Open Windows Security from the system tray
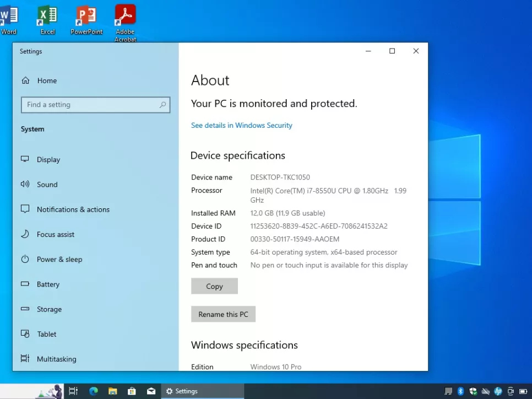 click(x=473, y=391)
